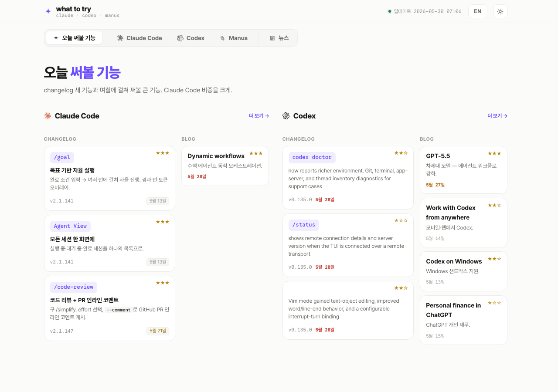Open the '모든 세션 한 화면에' card title
Image resolution: width=558 pixels, height=392 pixels.
click(x=72, y=239)
